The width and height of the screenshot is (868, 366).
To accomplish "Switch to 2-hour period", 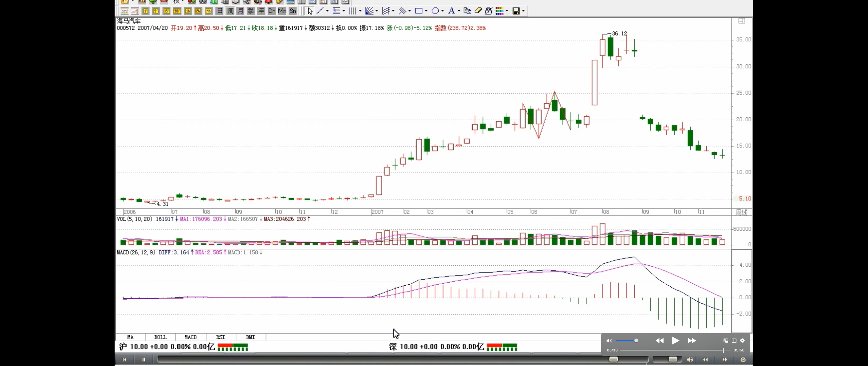I will (x=198, y=11).
